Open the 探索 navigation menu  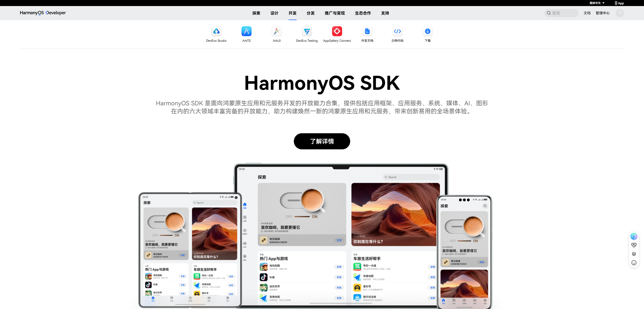click(x=256, y=13)
